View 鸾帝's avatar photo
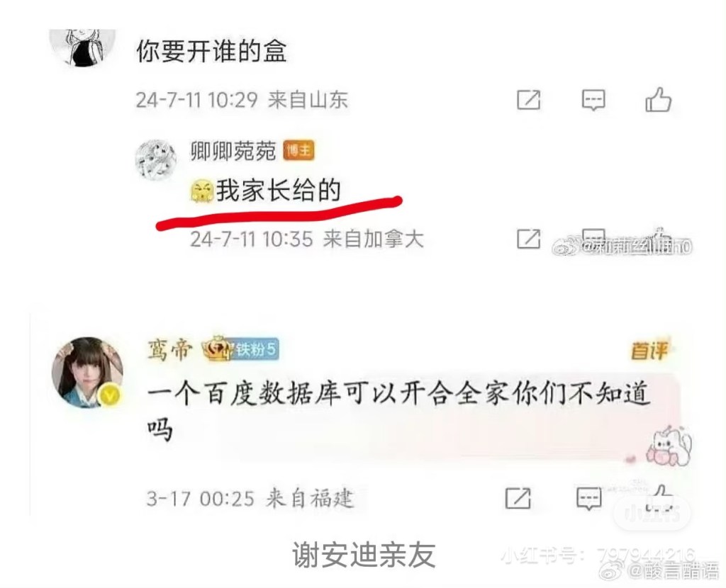 point(87,373)
